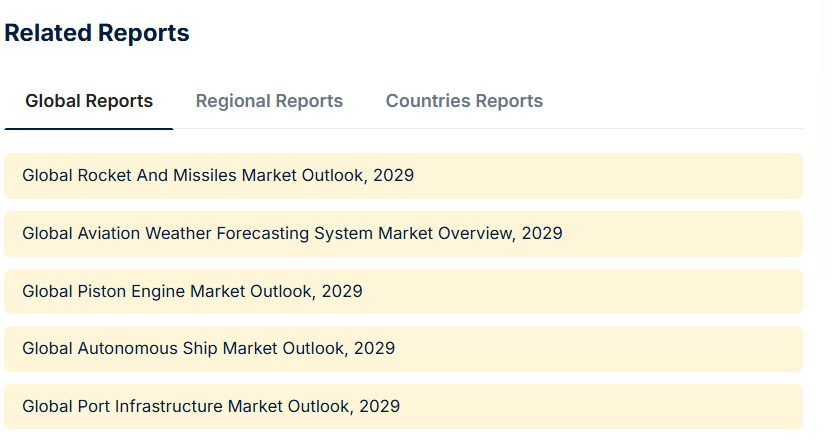Viewport: 832px width, 439px height.
Task: Switch to the Global Reports tab
Action: [x=89, y=101]
